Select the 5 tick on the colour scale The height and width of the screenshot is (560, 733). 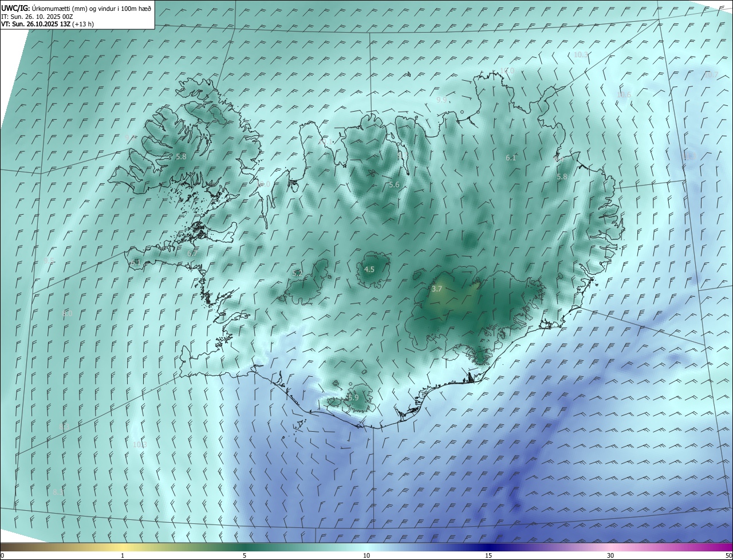[245, 555]
